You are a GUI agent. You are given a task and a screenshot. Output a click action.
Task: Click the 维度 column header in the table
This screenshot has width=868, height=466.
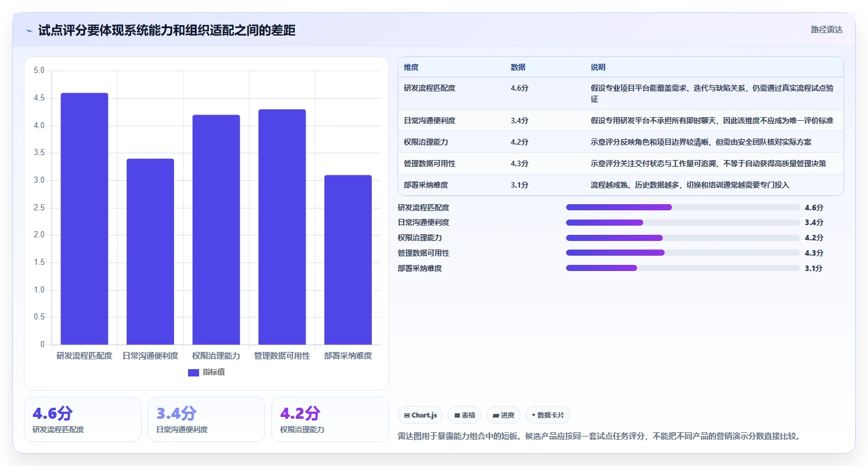(412, 67)
